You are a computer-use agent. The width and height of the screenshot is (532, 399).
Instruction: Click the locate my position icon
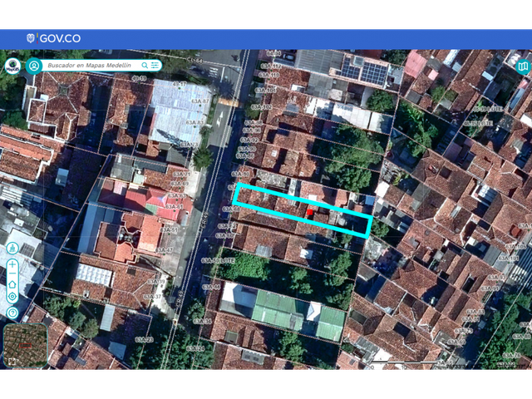coord(12,297)
